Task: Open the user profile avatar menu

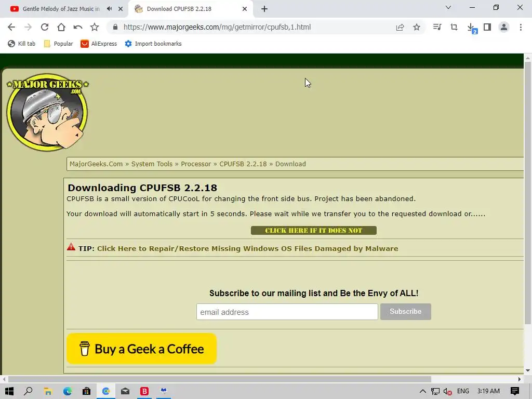Action: point(504,27)
